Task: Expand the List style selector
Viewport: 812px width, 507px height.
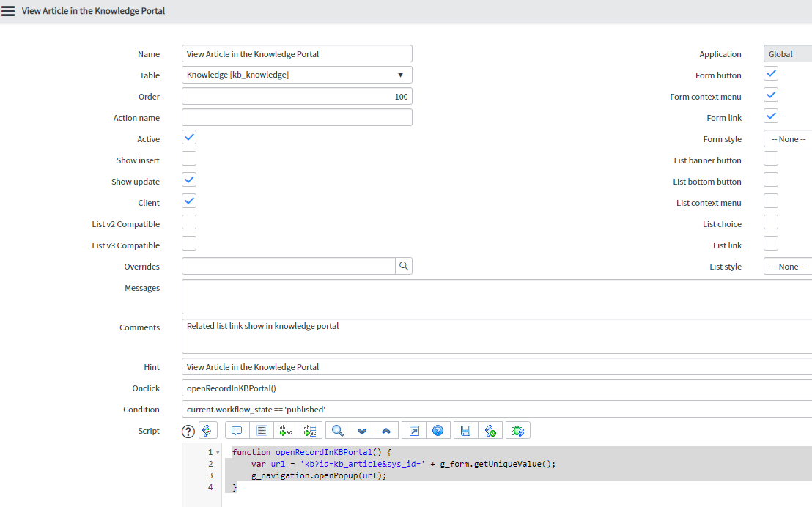Action: click(x=788, y=266)
